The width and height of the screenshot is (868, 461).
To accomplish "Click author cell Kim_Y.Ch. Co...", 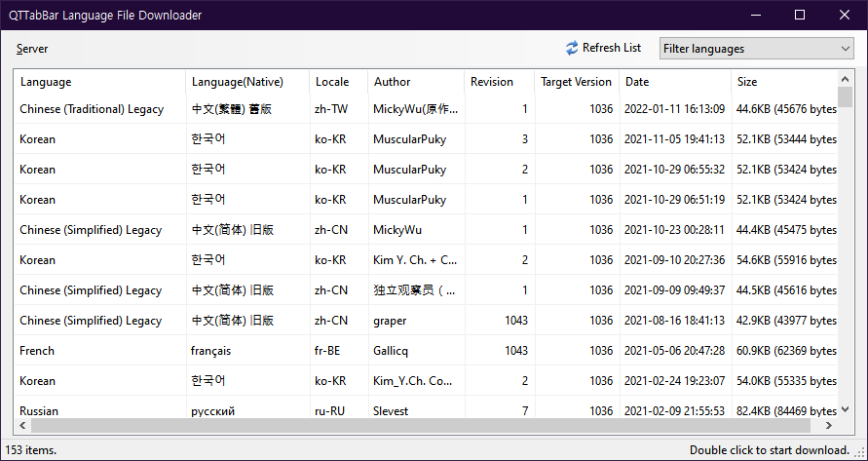I will pos(413,381).
